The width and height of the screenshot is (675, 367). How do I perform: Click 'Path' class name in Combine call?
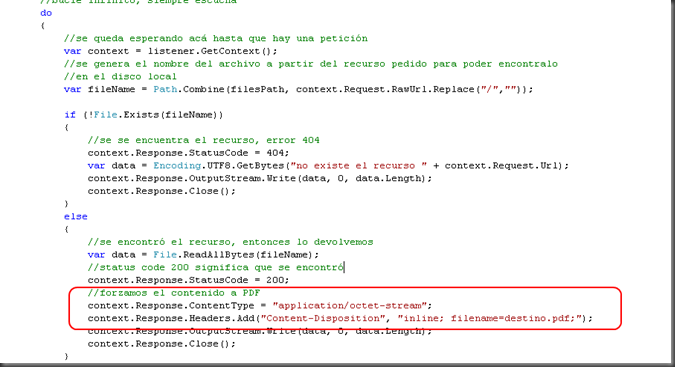(x=165, y=89)
